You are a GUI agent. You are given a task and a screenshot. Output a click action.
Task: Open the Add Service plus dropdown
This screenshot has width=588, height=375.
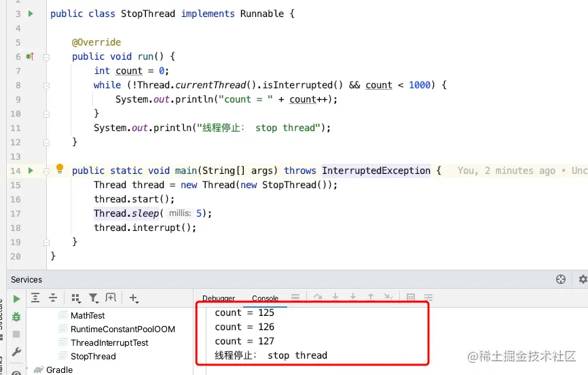click(134, 298)
